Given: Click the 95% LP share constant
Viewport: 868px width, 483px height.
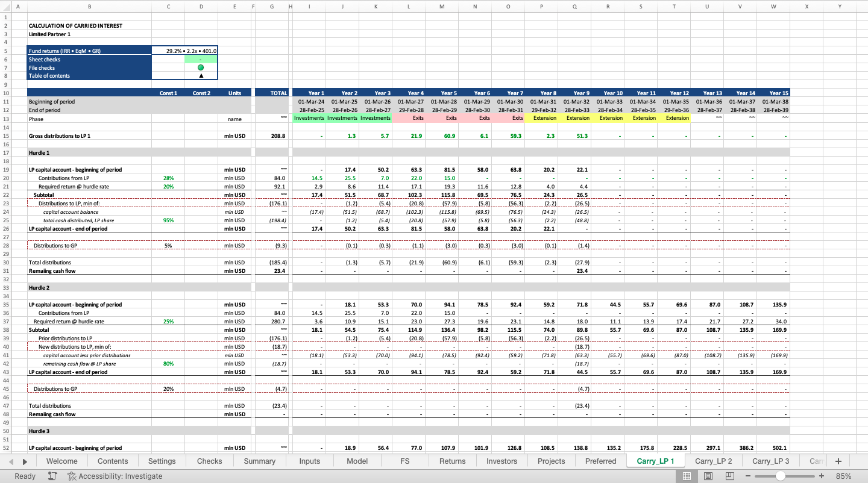Looking at the screenshot, I should (168, 220).
